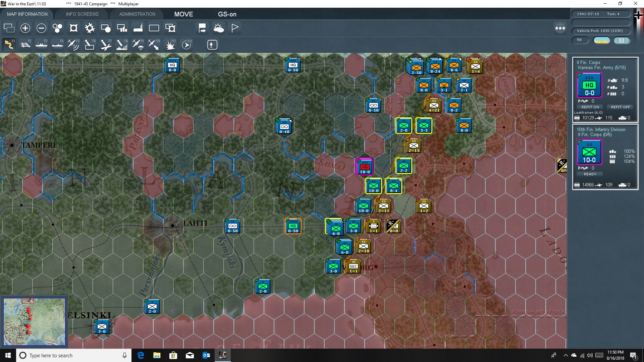Image resolution: width=644 pixels, height=362 pixels.
Task: Click the overlapping windows toolbar icon
Action: 9,28
